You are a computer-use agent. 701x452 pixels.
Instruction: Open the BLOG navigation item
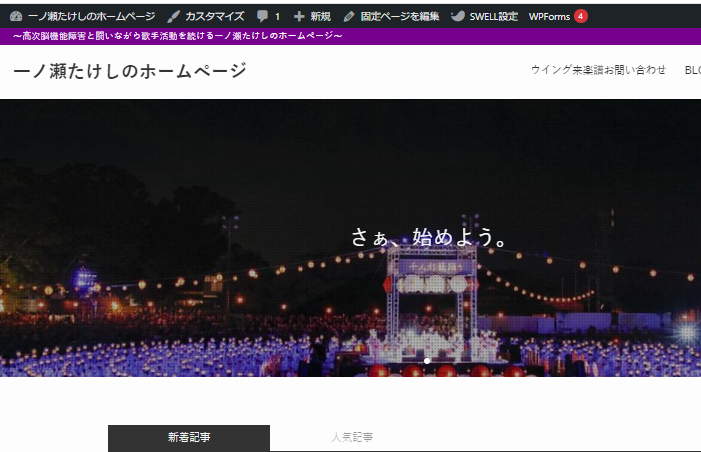pos(692,70)
